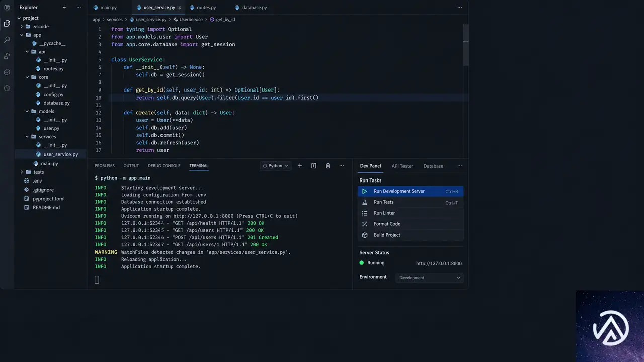The width and height of the screenshot is (644, 362).
Task: Open Dev Panel more options ellipsis
Action: coord(459,166)
